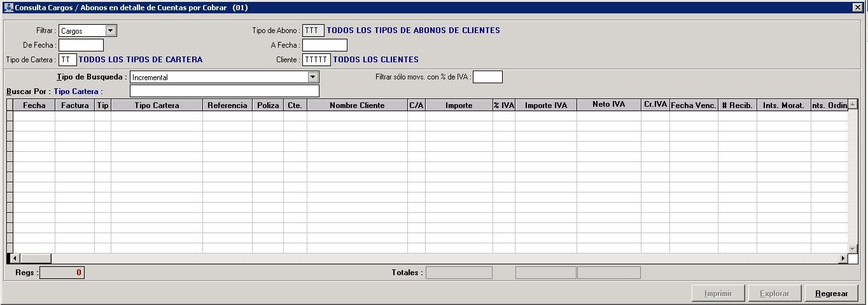The width and height of the screenshot is (868, 305).
Task: Sort by the Fecha column header
Action: pyautogui.click(x=34, y=105)
